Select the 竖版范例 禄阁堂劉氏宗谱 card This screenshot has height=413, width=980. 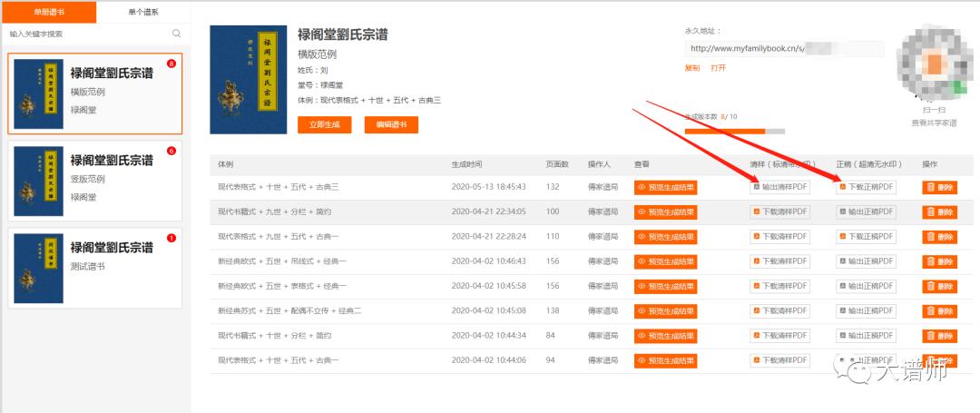(x=95, y=181)
